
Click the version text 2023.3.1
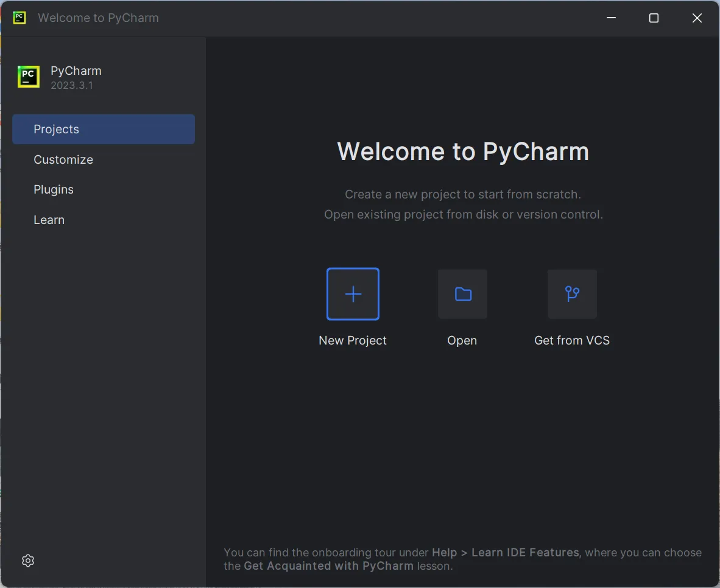[x=72, y=85]
